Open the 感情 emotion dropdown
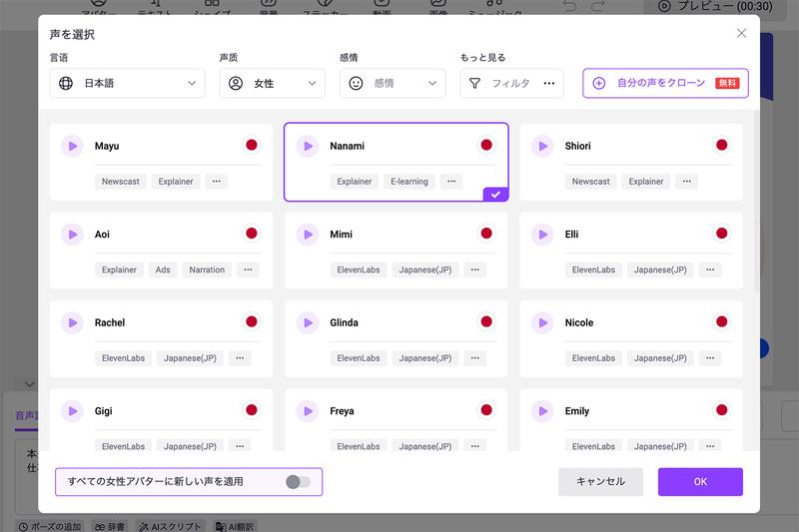 [x=393, y=84]
